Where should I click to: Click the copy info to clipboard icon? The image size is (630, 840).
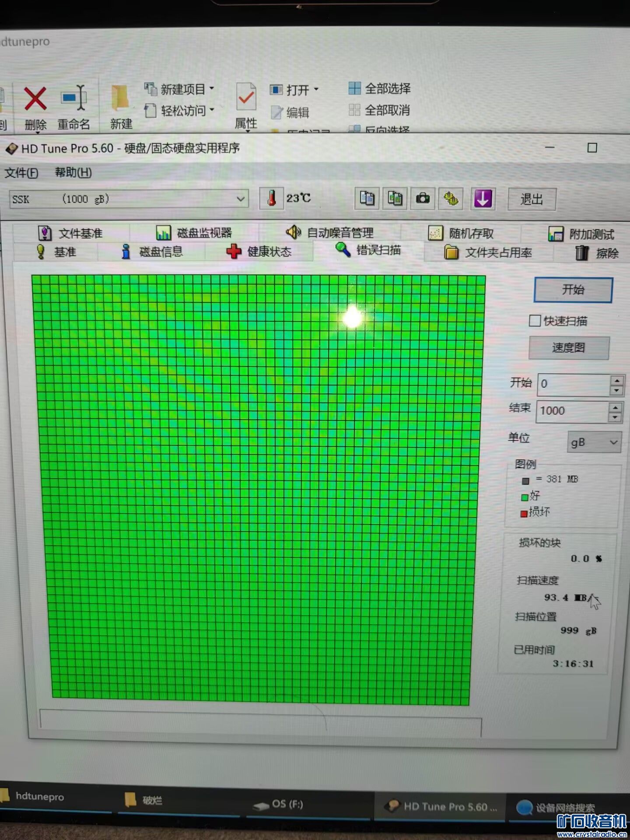pos(367,199)
